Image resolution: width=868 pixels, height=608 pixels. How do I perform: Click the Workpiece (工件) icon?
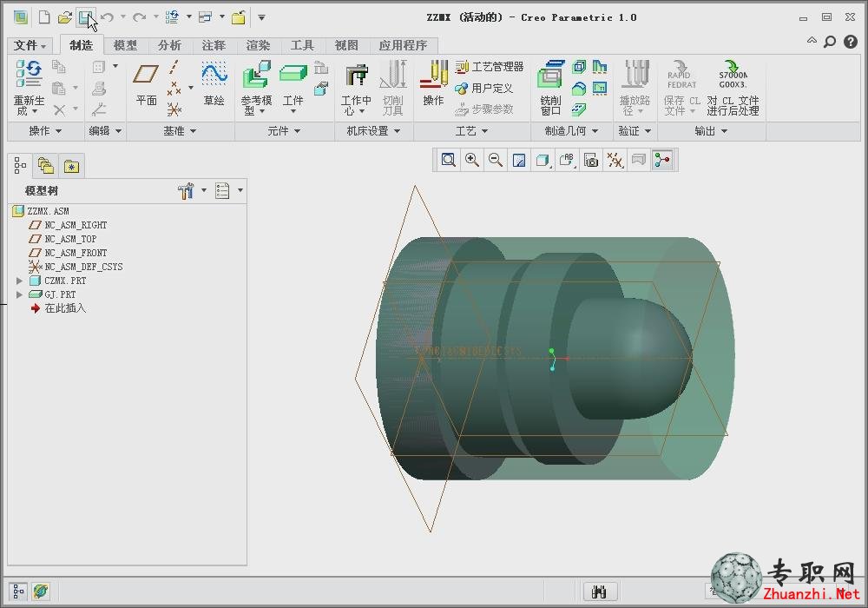coord(293,86)
